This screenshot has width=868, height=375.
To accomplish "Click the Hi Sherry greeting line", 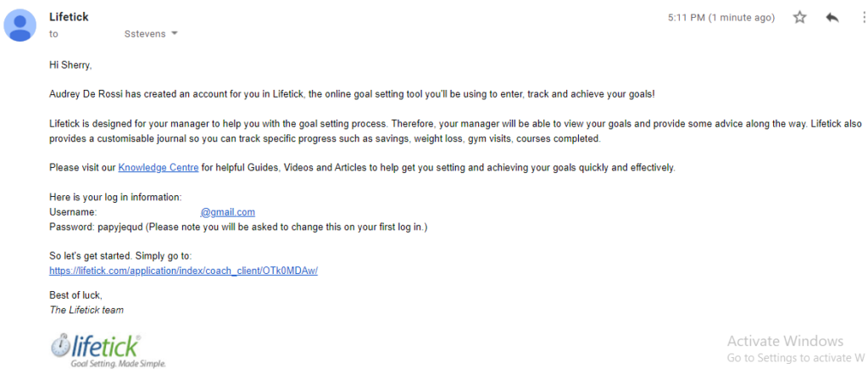I will coord(70,66).
